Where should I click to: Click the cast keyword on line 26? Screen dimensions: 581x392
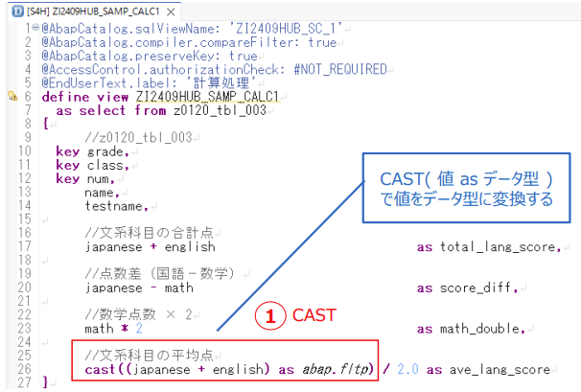(100, 369)
